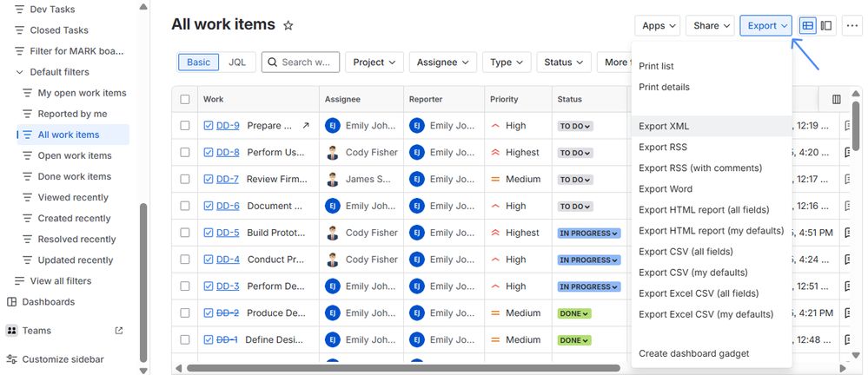This screenshot has width=868, height=375.
Task: Click the sidebar vertical scrollbar thumb
Action: [143, 283]
